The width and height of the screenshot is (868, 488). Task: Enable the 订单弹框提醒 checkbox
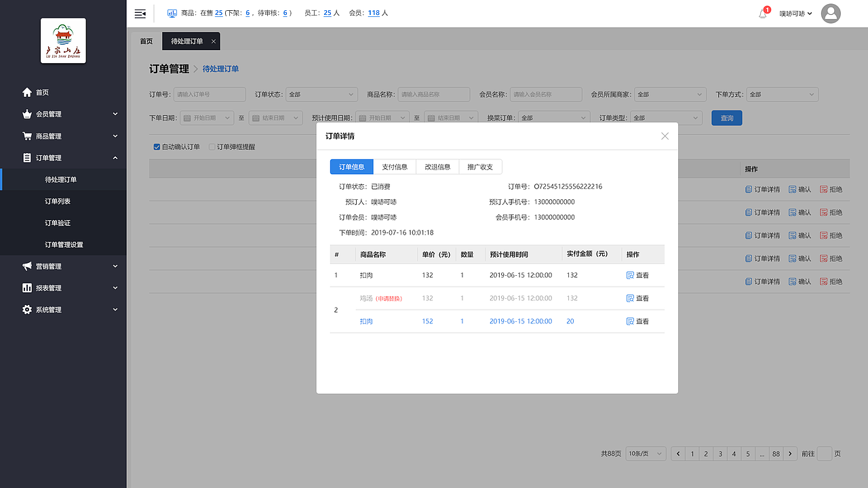click(x=212, y=146)
